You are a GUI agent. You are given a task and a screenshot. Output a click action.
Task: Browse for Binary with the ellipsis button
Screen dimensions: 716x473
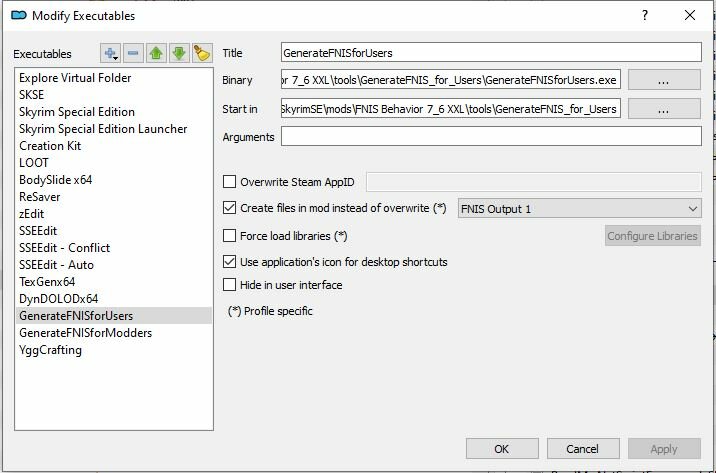coord(664,80)
